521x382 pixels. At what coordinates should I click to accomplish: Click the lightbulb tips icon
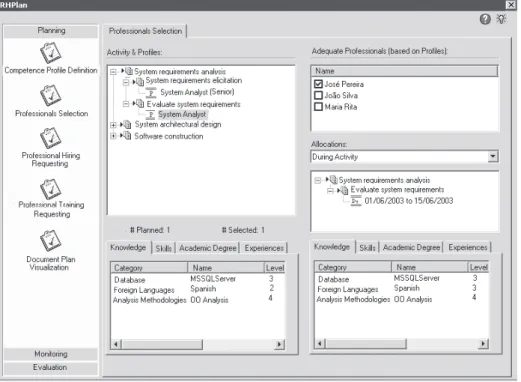click(501, 19)
